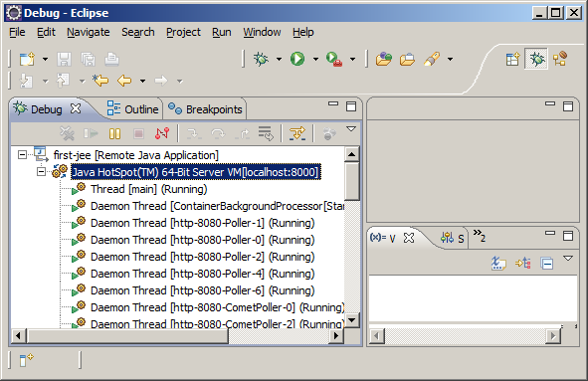Click Open Perspective icon
This screenshot has width=588, height=381.
[512, 59]
